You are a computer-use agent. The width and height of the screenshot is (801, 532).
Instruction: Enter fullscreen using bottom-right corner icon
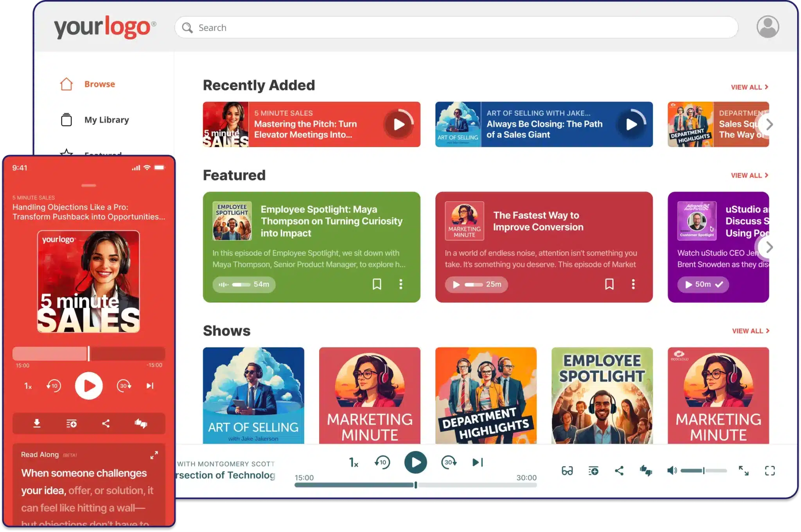pos(770,471)
